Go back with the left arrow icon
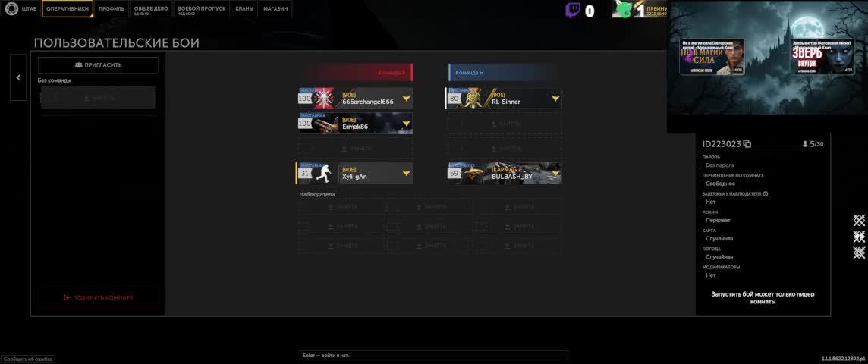Image resolution: width=868 pixels, height=364 pixels. [18, 77]
